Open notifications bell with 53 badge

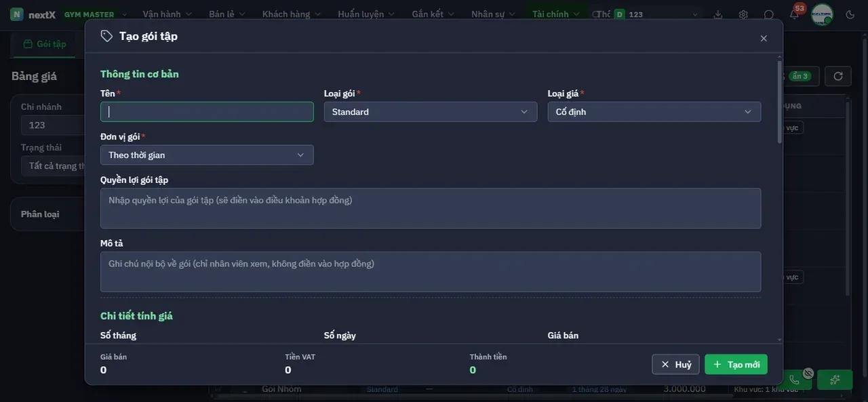pos(794,14)
